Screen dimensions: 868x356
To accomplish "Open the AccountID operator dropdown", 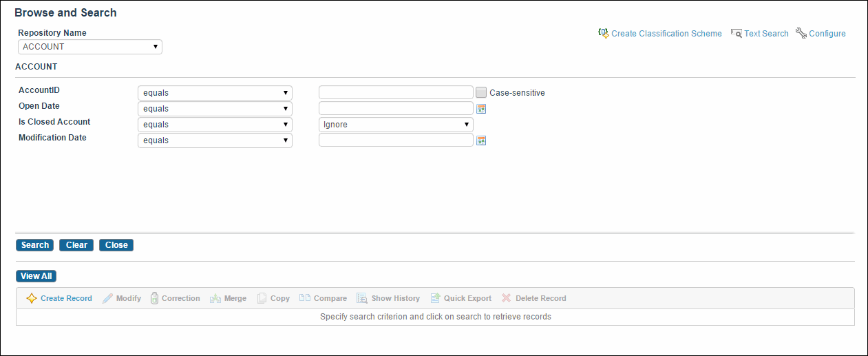I will tap(215, 93).
